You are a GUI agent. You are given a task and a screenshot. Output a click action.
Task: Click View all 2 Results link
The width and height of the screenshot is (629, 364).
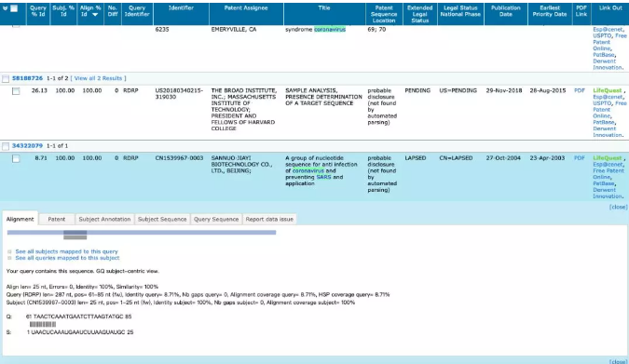tap(98, 78)
